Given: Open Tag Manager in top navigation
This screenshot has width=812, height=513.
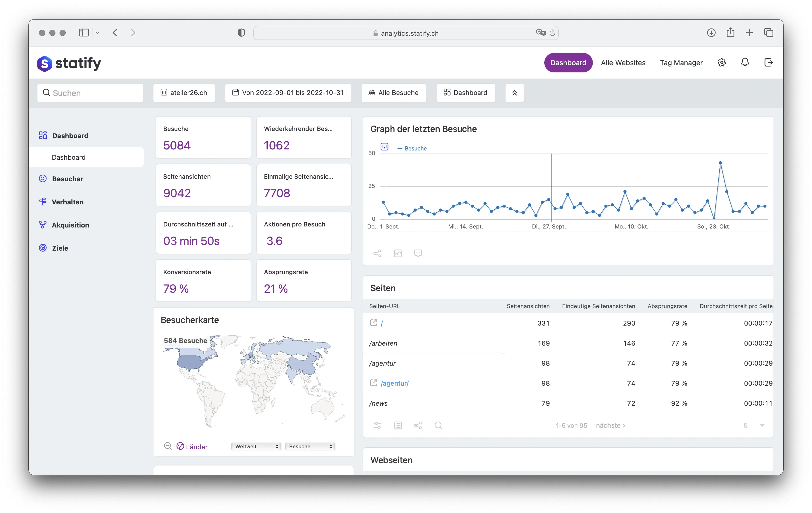Looking at the screenshot, I should [681, 63].
